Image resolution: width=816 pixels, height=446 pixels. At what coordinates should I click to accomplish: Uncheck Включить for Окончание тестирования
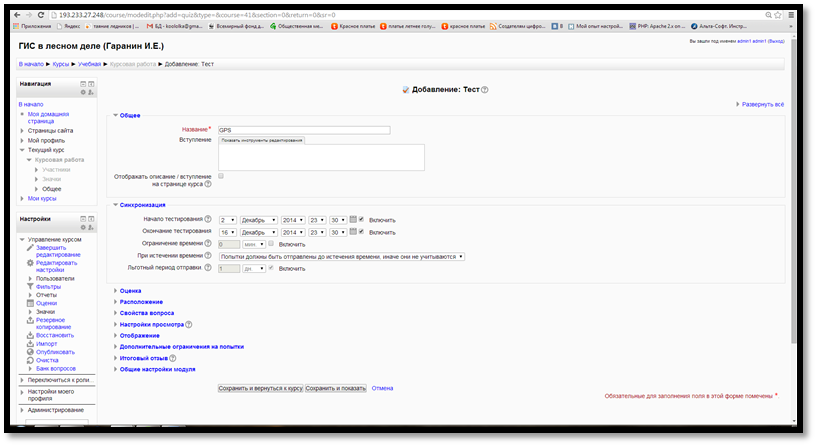361,232
